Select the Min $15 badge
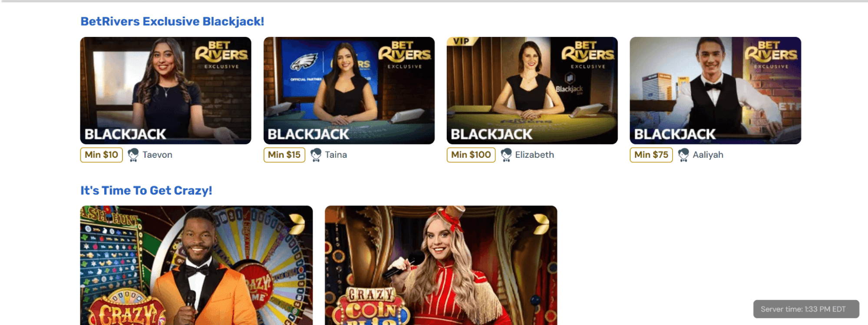 (x=284, y=155)
